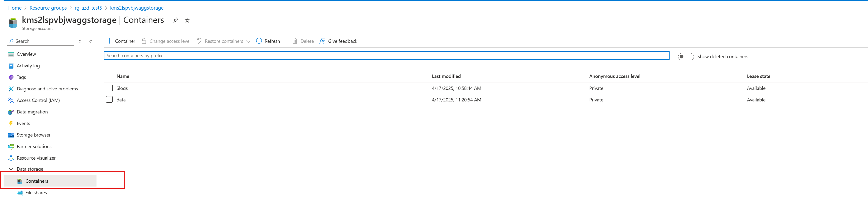This screenshot has width=868, height=200.
Task: Click the Give feedback icon
Action: tap(322, 41)
